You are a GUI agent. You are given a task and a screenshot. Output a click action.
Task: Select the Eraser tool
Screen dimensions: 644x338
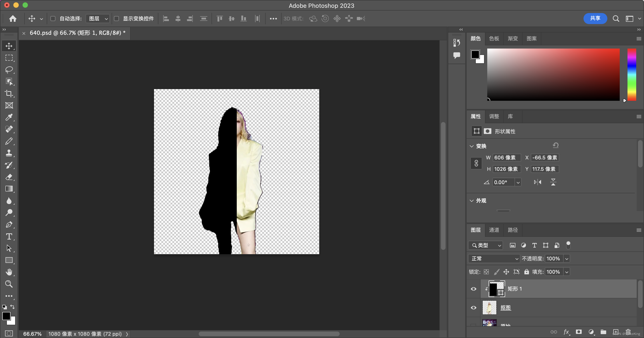click(9, 177)
